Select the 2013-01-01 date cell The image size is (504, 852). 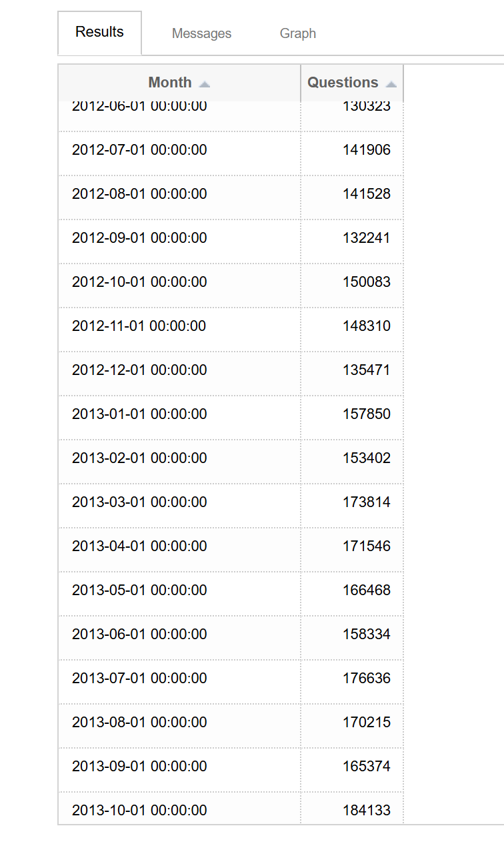point(139,414)
